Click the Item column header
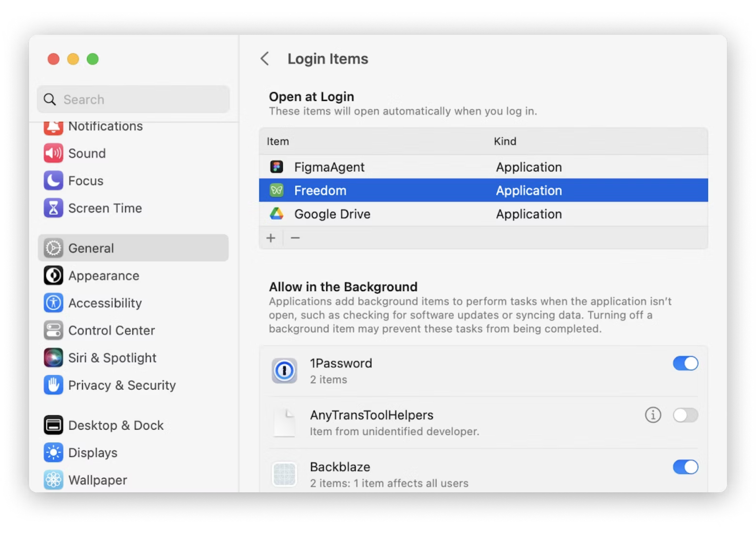Screen dimensions: 756x533 (278, 141)
